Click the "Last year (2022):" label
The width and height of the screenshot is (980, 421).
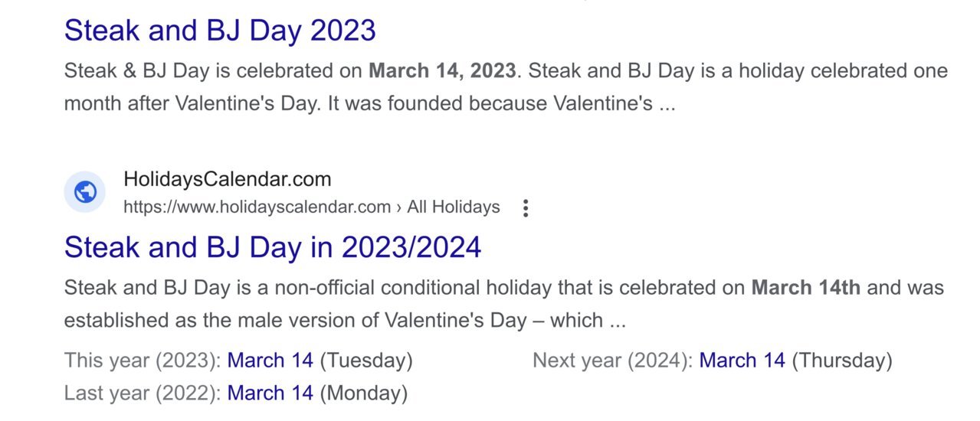click(x=143, y=393)
